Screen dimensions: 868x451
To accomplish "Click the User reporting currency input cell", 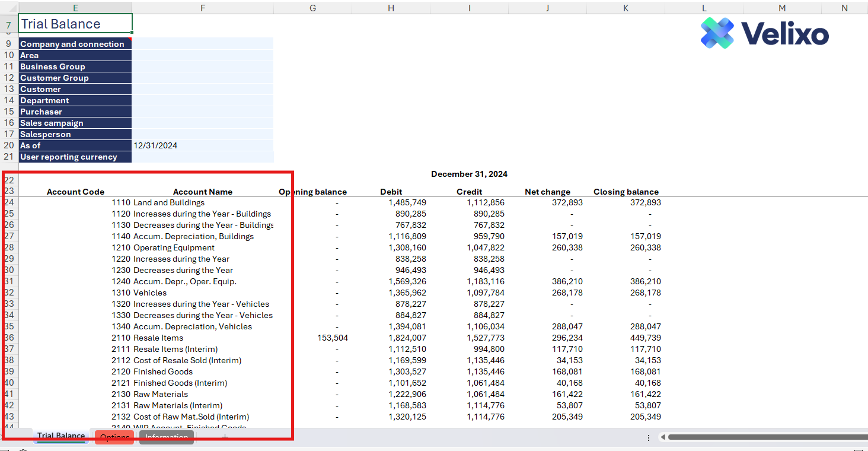I will click(202, 157).
